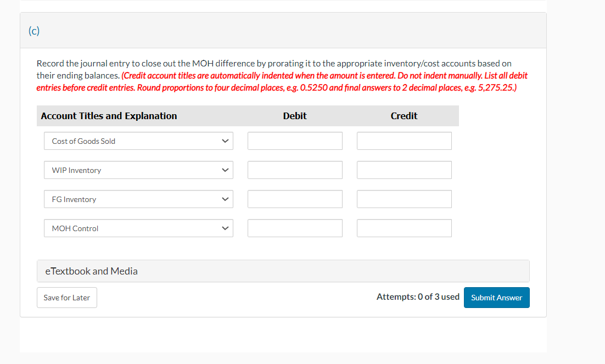This screenshot has width=605, height=364.
Task: Click the FG Inventory Credit field
Action: (x=404, y=199)
